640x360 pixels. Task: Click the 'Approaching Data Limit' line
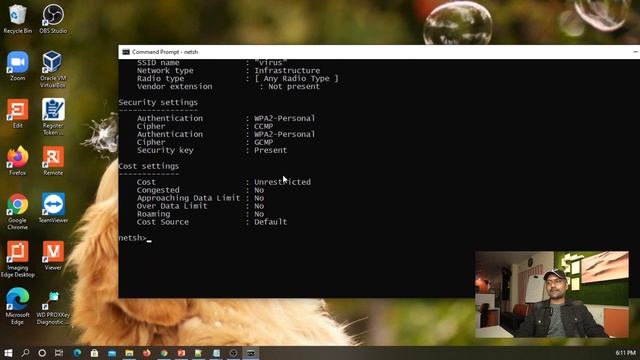click(200, 198)
